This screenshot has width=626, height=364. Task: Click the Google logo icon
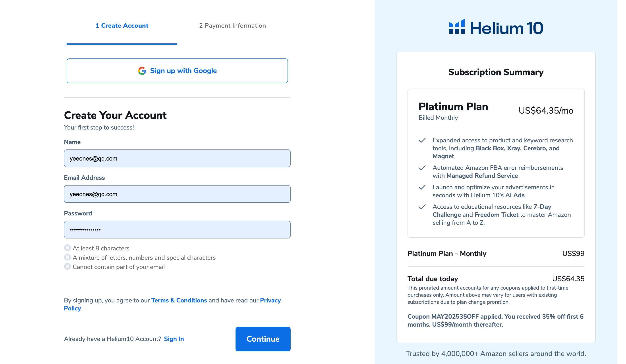142,71
